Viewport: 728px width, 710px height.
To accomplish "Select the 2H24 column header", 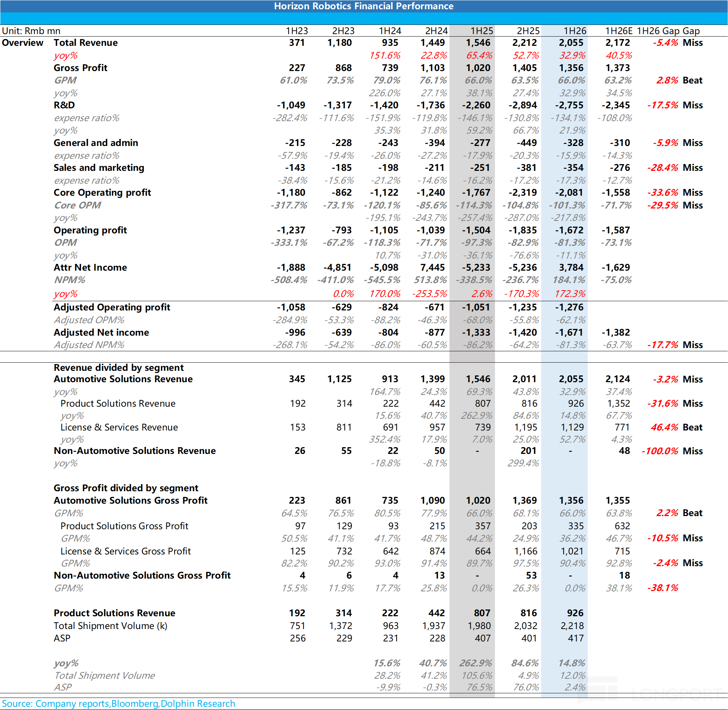I will [x=436, y=31].
